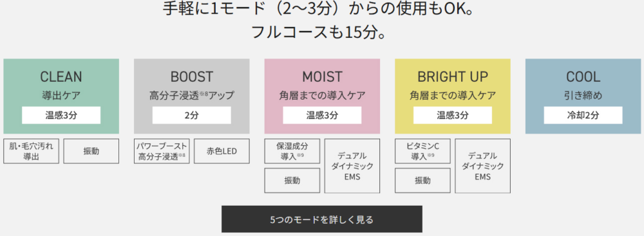Select the green CLEAN mode card
This screenshot has width=644, height=236.
(61, 96)
